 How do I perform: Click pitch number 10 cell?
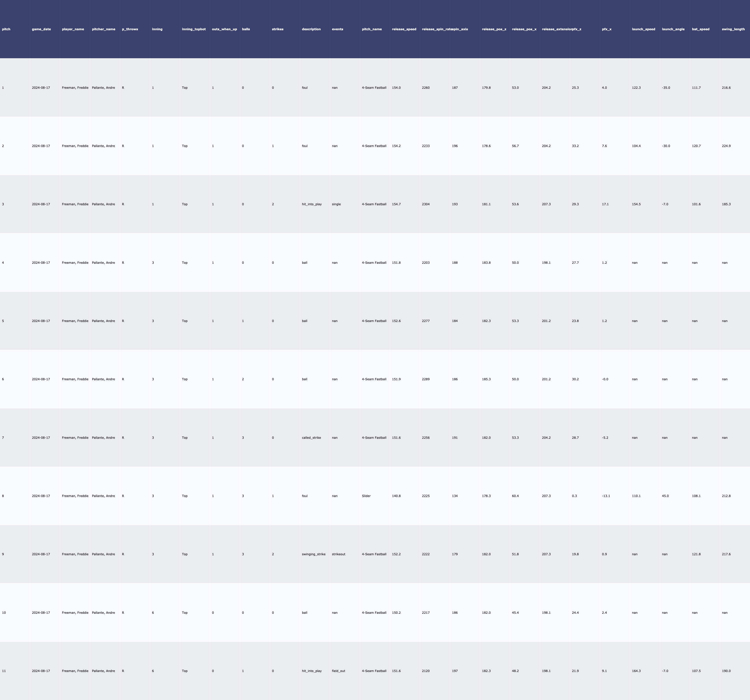[x=4, y=613]
